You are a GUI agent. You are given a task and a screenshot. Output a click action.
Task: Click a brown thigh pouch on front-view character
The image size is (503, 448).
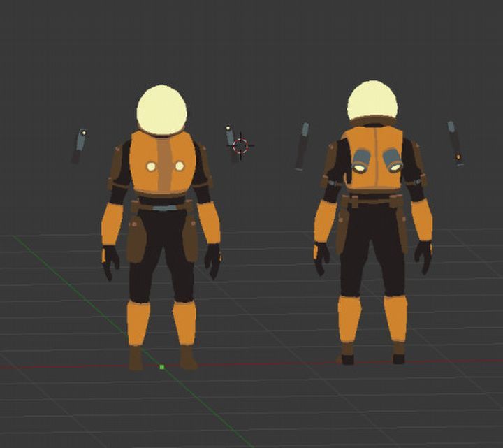point(136,236)
